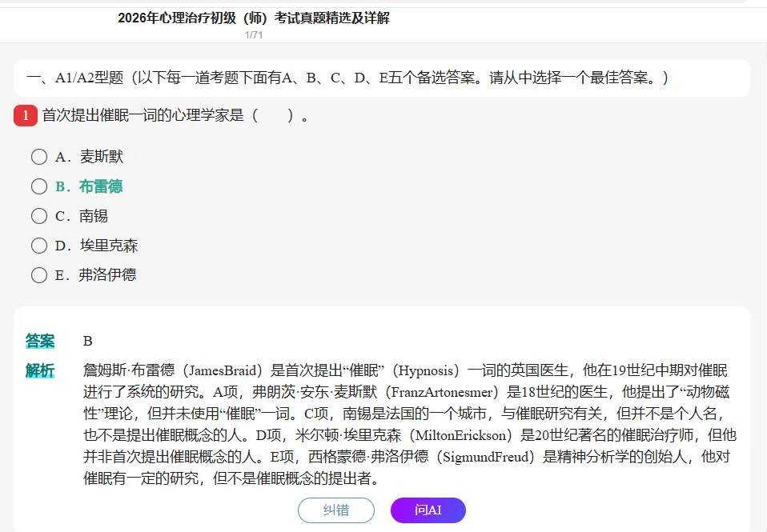Image resolution: width=767 pixels, height=532 pixels.
Task: Click the 纠错 error correction button
Action: [x=336, y=510]
